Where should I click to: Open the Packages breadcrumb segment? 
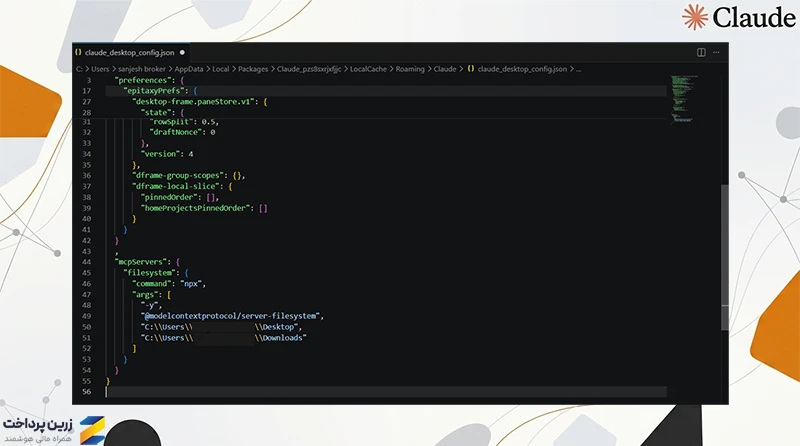(253, 69)
